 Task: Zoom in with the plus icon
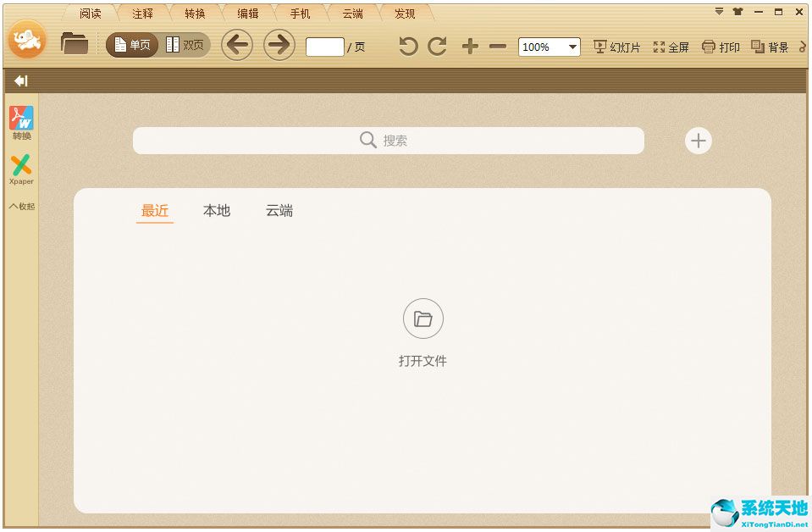470,47
